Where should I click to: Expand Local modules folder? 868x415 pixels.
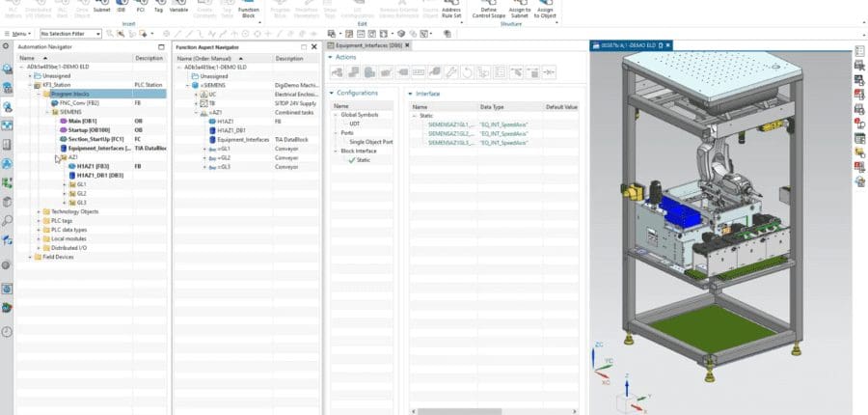coord(39,238)
